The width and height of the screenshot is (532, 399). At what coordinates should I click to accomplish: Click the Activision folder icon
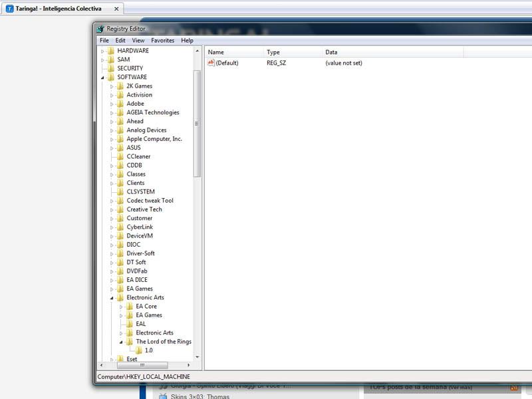120,94
